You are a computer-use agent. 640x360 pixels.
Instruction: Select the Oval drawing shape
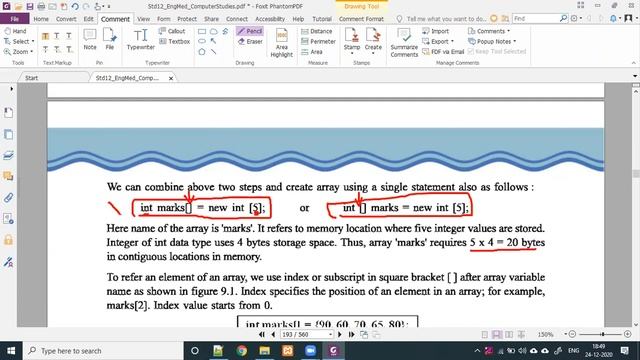coord(202,41)
